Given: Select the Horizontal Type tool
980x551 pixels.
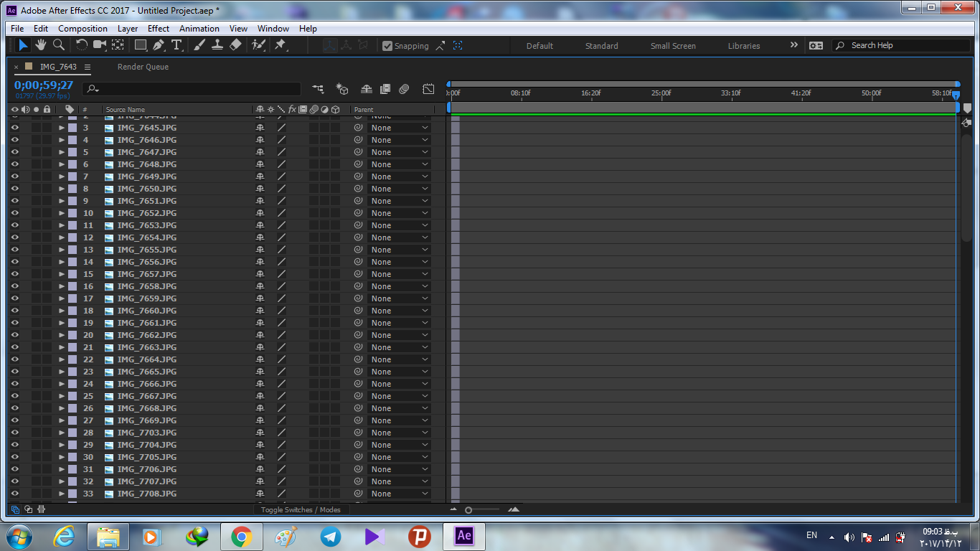Looking at the screenshot, I should [x=176, y=44].
